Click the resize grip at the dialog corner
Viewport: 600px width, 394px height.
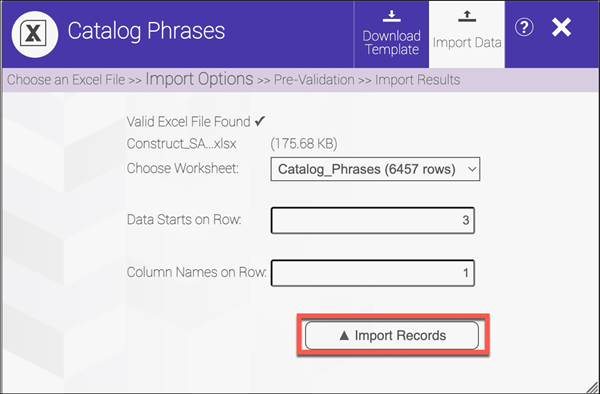coord(592,386)
